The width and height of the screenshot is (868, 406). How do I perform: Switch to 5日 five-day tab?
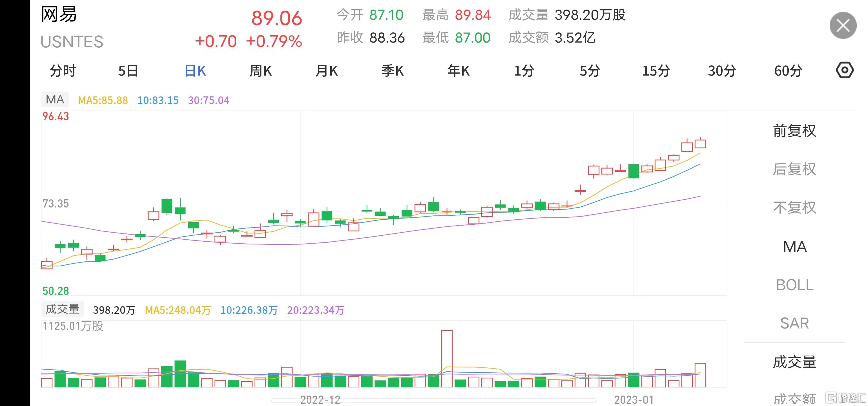click(x=129, y=71)
